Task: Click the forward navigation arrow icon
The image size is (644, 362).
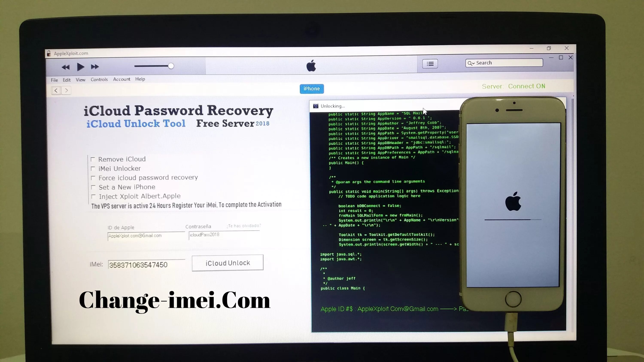Action: [x=66, y=91]
